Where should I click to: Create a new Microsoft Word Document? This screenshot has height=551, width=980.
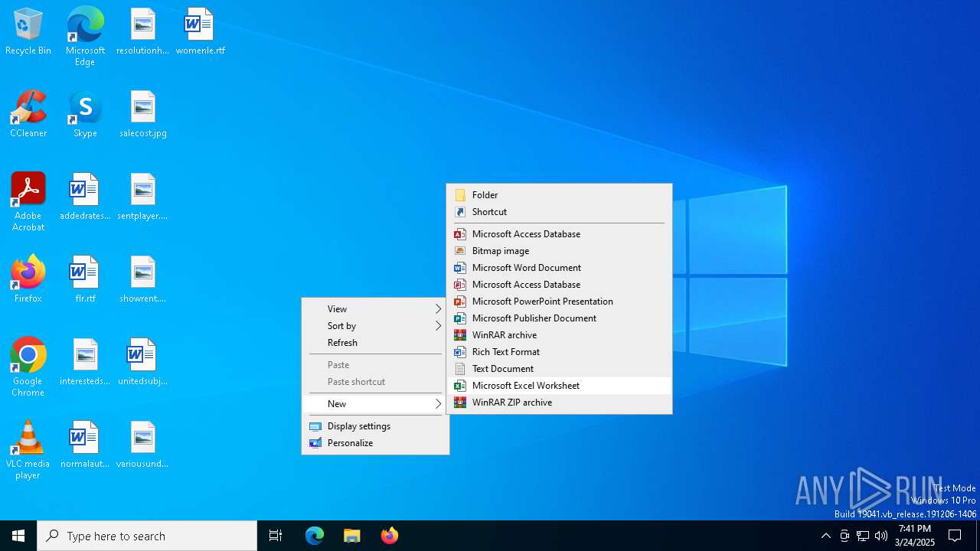[x=559, y=268]
